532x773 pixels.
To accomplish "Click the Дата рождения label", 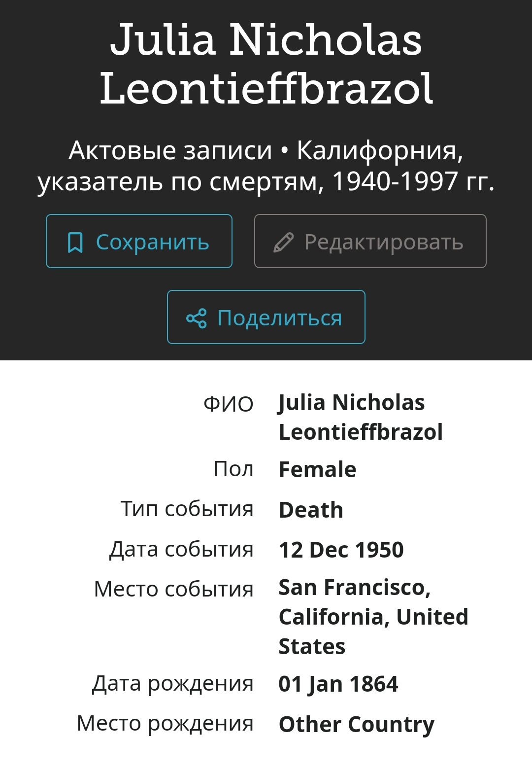I will [172, 683].
